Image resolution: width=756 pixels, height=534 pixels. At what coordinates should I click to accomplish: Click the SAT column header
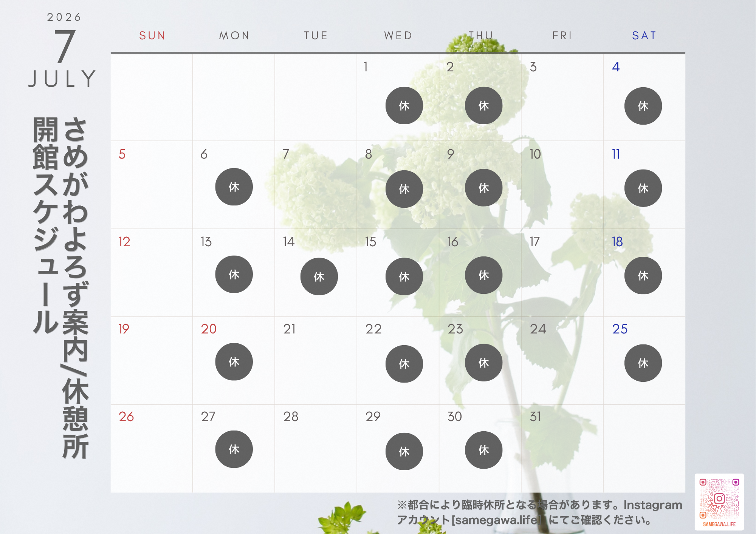click(644, 35)
